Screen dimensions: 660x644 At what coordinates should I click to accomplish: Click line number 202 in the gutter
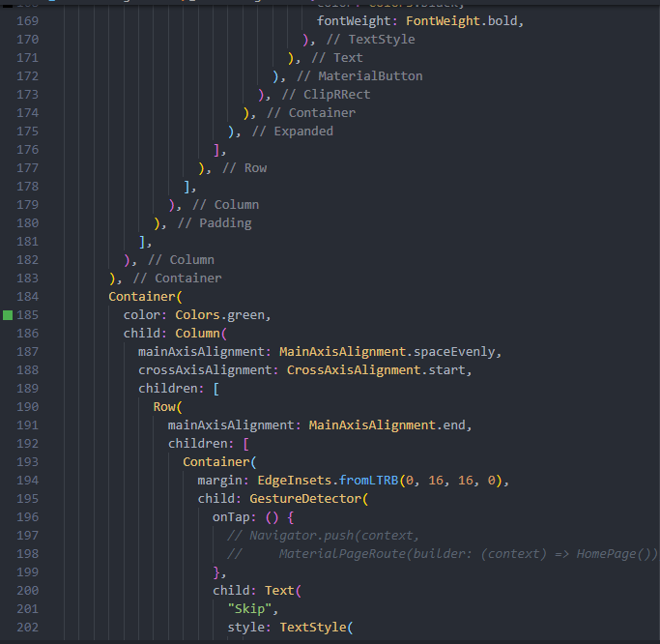28,628
